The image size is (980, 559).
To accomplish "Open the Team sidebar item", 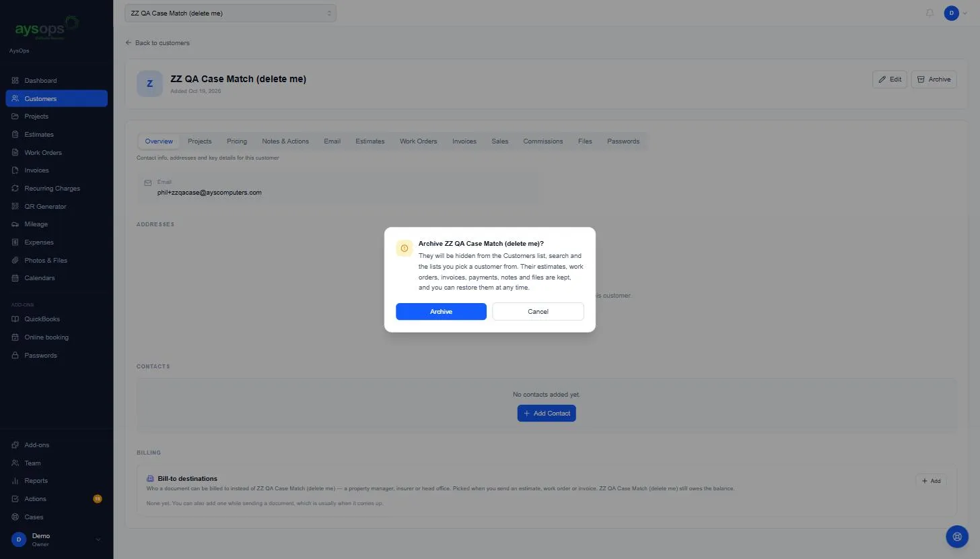I will pyautogui.click(x=57, y=463).
